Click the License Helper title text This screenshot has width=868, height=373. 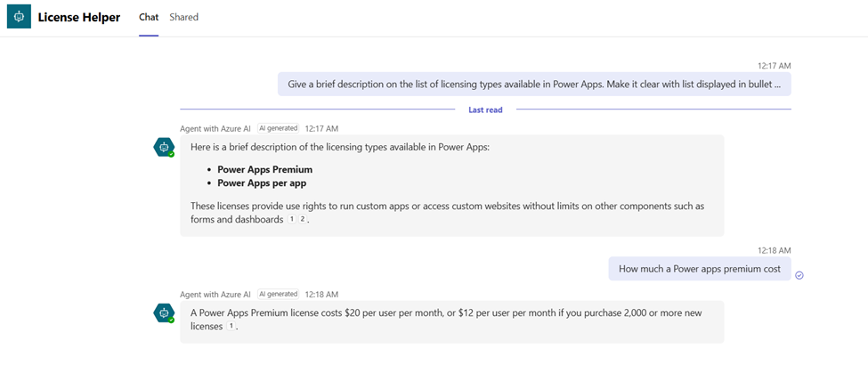(78, 17)
